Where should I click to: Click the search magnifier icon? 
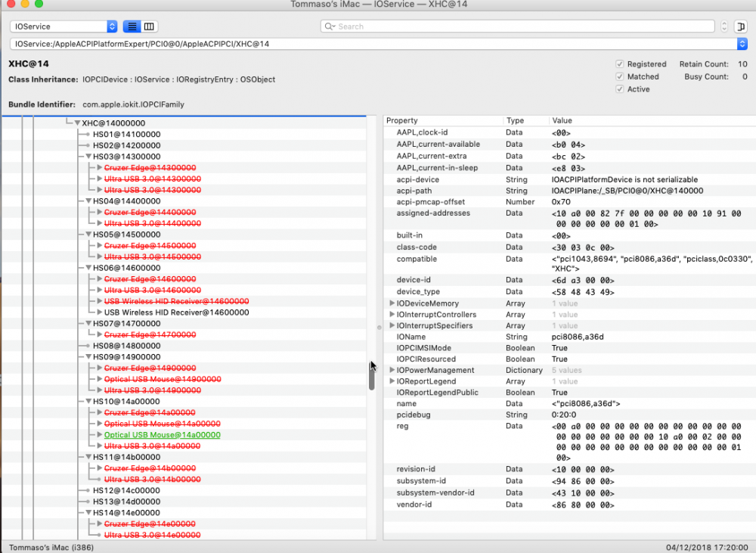pyautogui.click(x=330, y=26)
